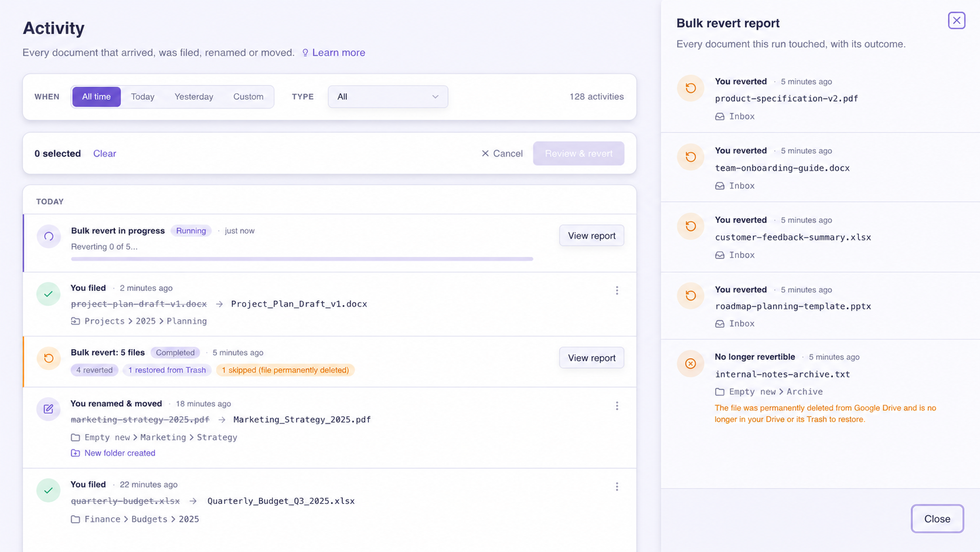Viewport: 980px width, 552px height.
Task: Close the Bulk revert report panel with X
Action: [x=957, y=21]
